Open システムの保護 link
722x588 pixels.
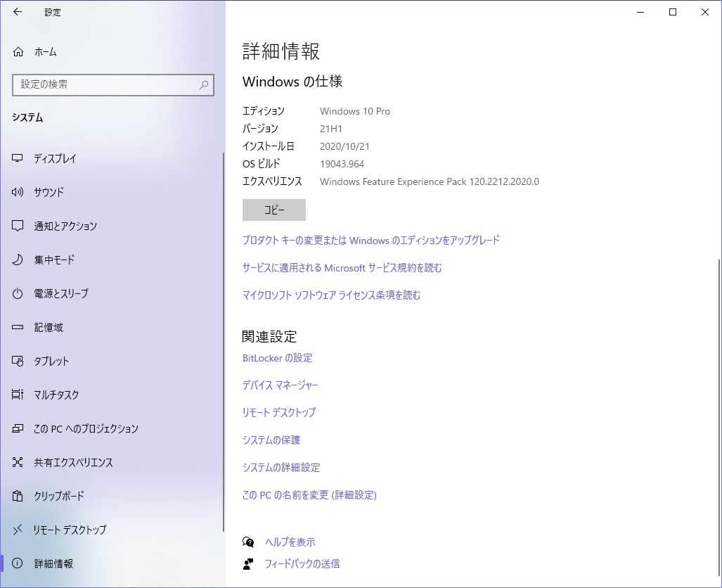coord(271,440)
